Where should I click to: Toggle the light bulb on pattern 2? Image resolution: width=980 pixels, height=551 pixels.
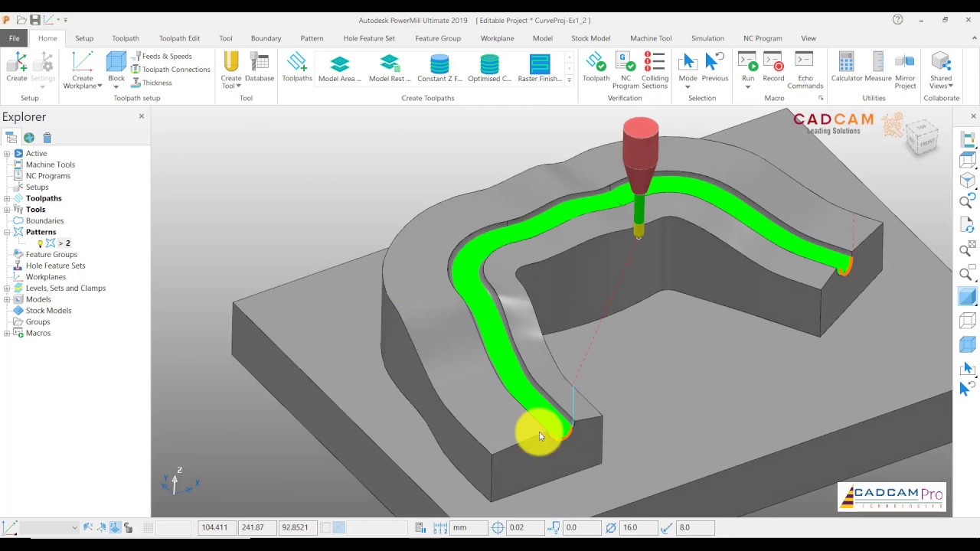coord(40,243)
